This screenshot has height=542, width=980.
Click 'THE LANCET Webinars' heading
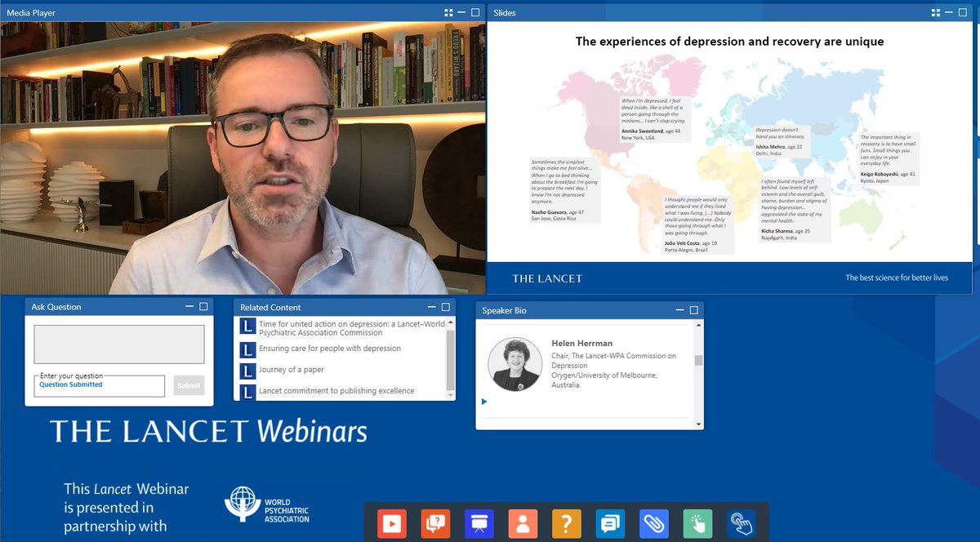pyautogui.click(x=208, y=431)
